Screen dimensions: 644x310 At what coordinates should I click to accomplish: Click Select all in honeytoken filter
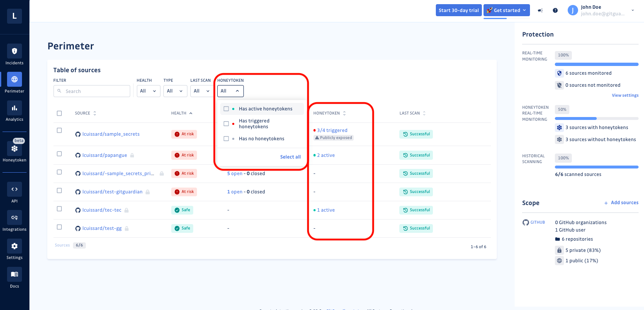290,157
